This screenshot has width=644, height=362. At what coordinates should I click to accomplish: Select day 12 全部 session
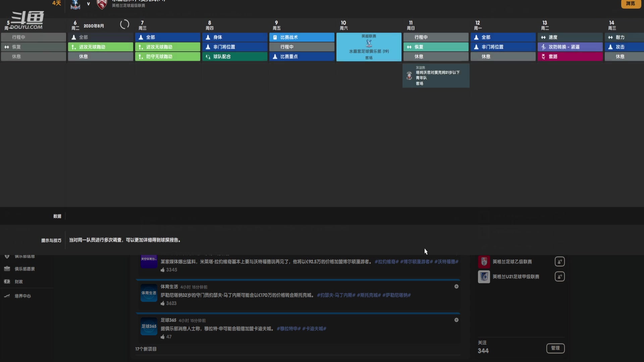click(x=503, y=37)
